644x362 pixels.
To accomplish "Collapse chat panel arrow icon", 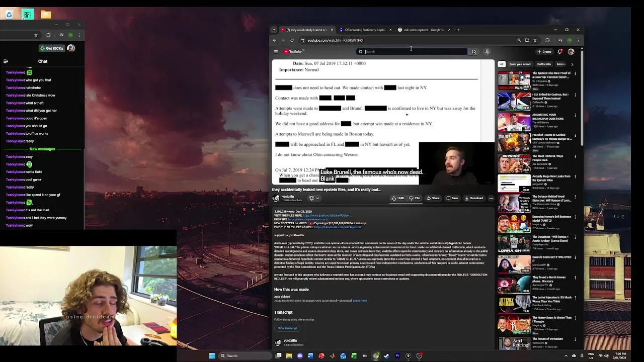I will click(6, 61).
